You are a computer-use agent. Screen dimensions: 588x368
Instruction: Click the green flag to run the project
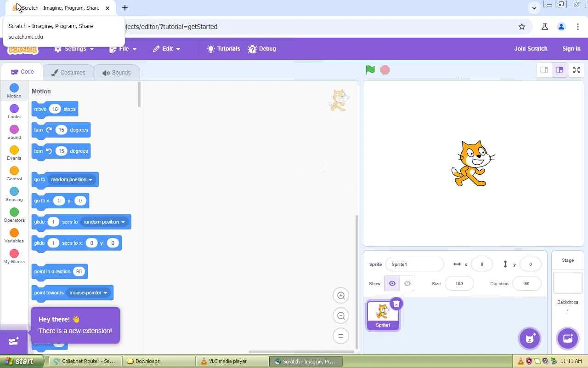370,70
